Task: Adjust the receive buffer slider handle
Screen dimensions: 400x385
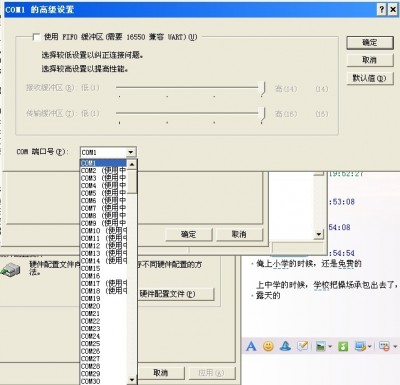Action: pyautogui.click(x=263, y=89)
